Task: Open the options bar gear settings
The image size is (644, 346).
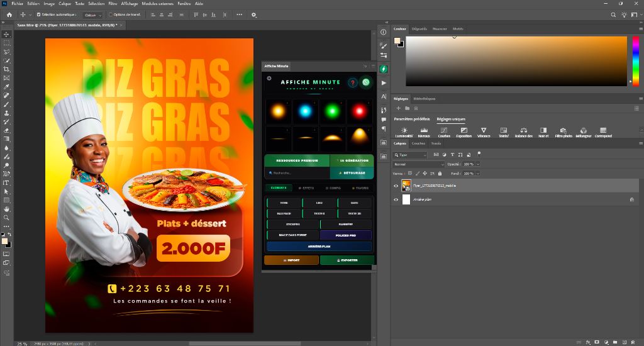Action: click(x=254, y=15)
